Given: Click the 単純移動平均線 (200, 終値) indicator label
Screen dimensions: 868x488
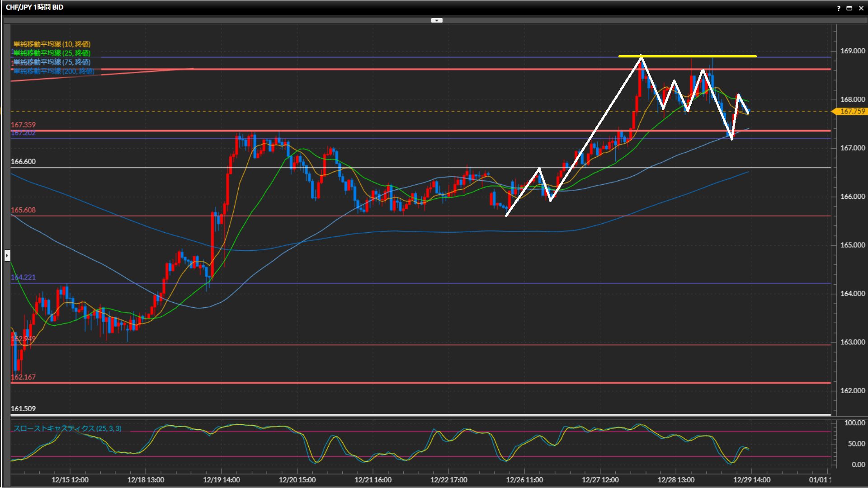Looking at the screenshot, I should 54,71.
